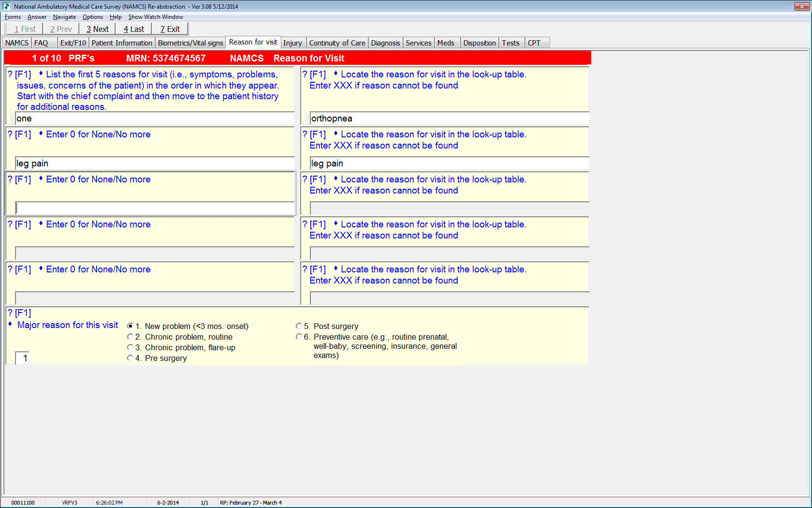Choose the Post surgery option
This screenshot has height=508, width=812.
(x=299, y=327)
